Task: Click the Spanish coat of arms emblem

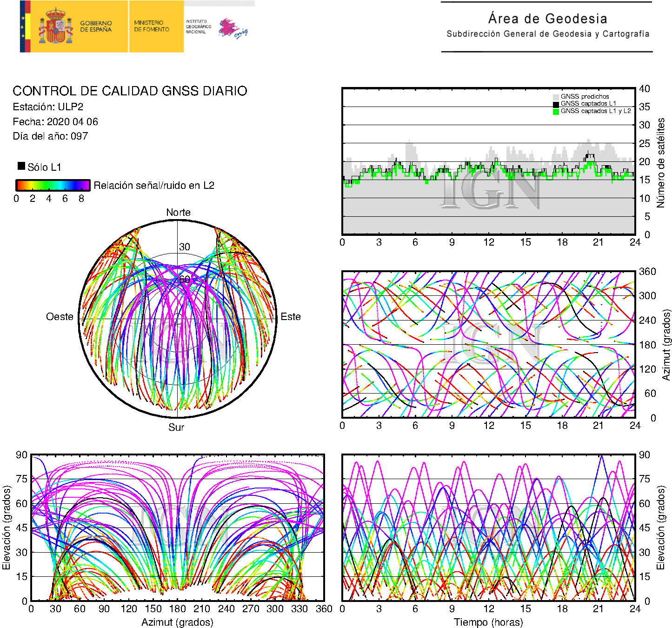Action: 55,27
